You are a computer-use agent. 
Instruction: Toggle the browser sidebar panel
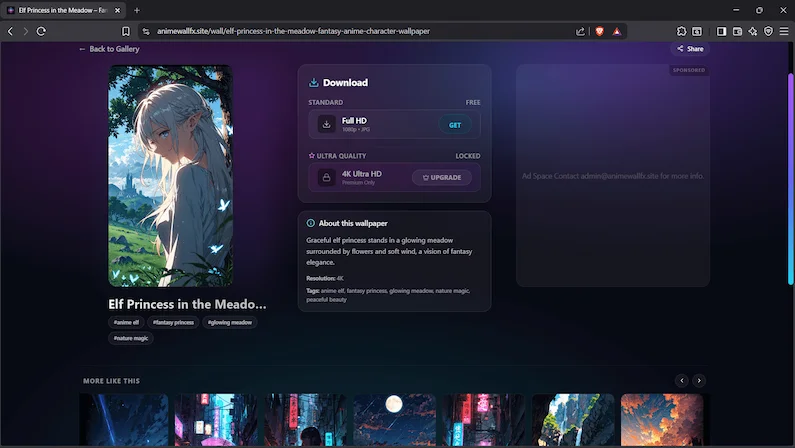coord(721,31)
